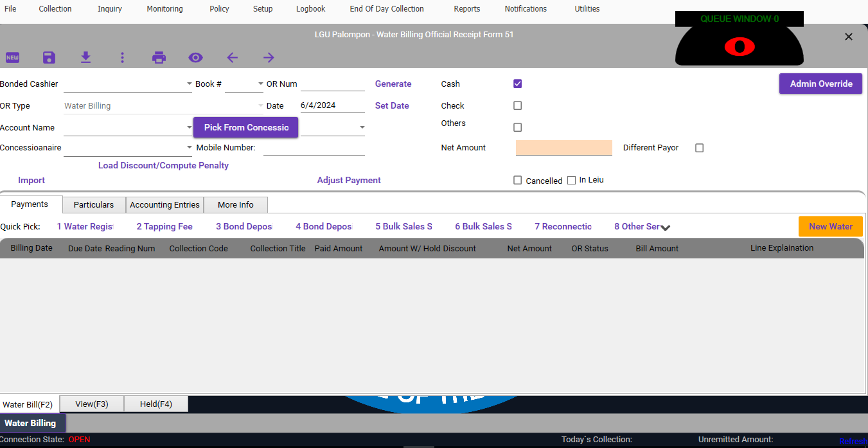Screen dimensions: 868x448
Task: Click the Generate OR number link
Action: tap(393, 84)
